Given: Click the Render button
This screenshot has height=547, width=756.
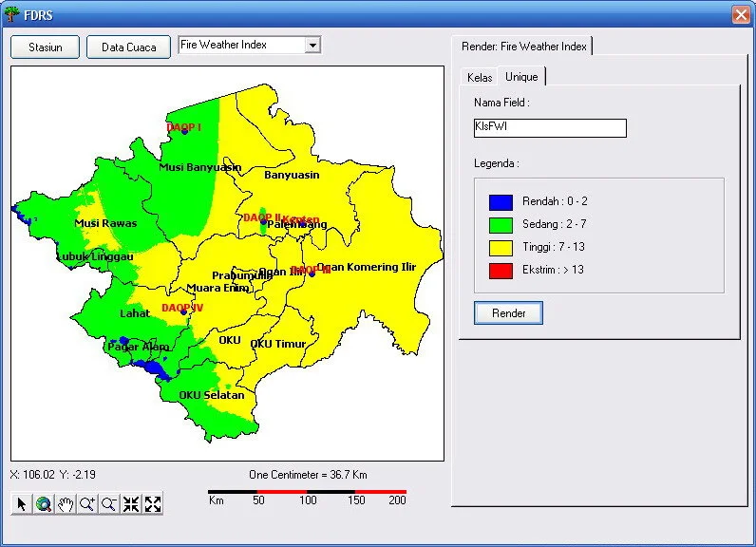Looking at the screenshot, I should (508, 313).
